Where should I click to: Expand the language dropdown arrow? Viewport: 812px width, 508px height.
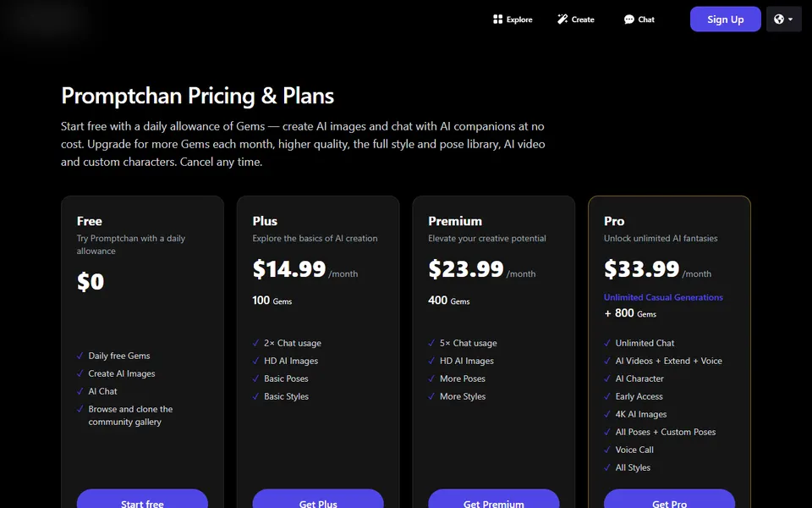click(x=790, y=19)
